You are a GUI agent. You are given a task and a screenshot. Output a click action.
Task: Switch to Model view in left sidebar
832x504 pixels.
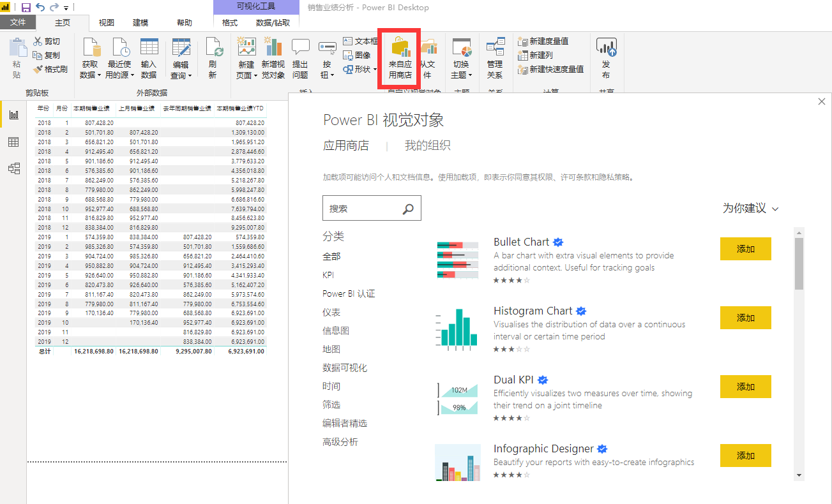click(x=13, y=168)
